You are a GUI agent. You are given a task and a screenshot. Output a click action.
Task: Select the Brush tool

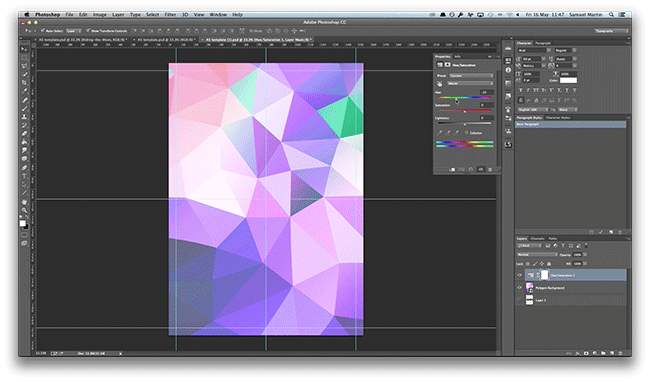[24, 108]
